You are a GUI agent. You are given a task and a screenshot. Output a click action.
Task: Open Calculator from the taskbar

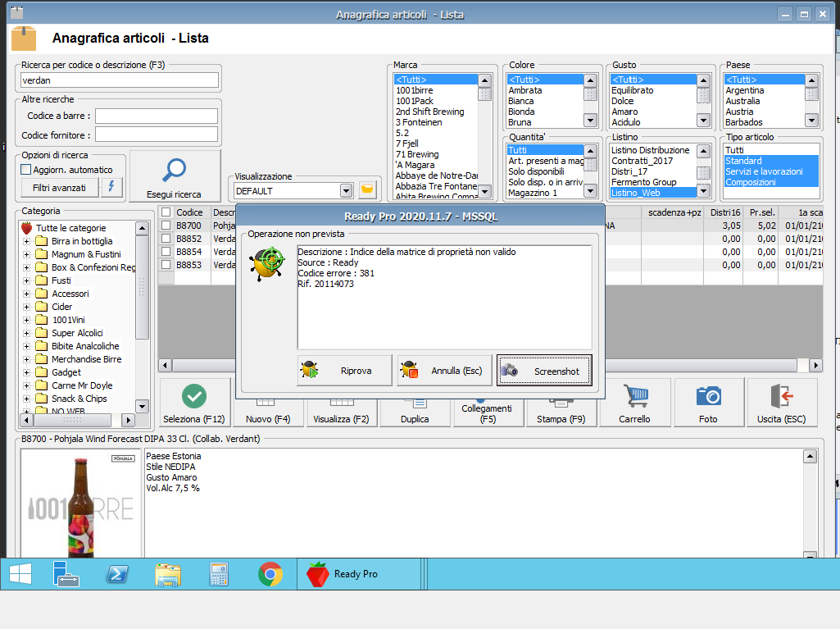(219, 574)
